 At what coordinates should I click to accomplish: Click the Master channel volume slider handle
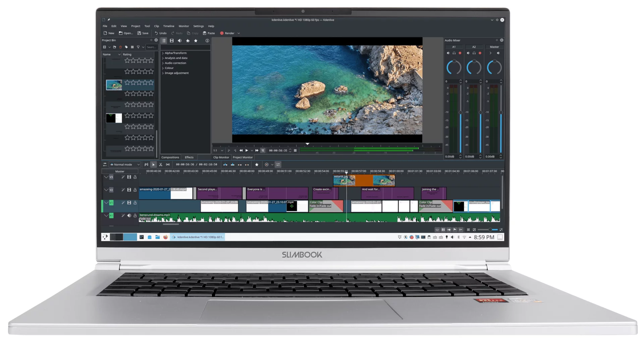(501, 113)
